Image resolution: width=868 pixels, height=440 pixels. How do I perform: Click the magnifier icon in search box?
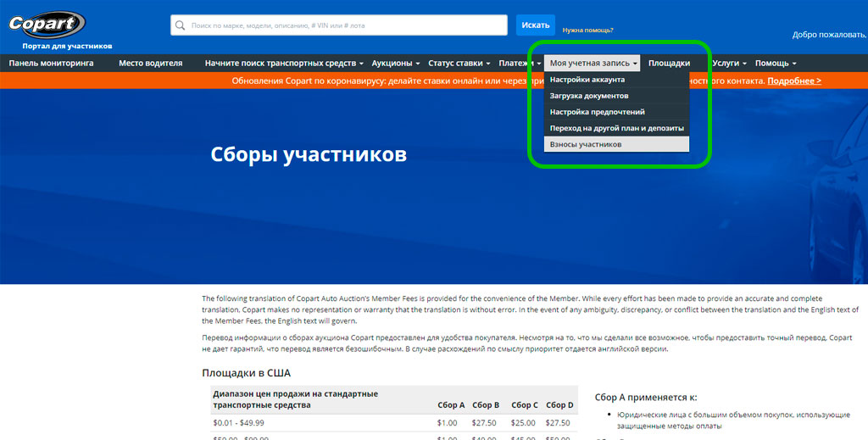click(x=180, y=25)
